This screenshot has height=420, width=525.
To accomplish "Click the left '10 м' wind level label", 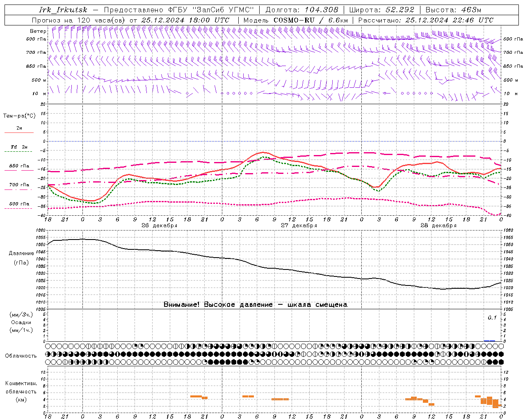I will click(x=39, y=94).
